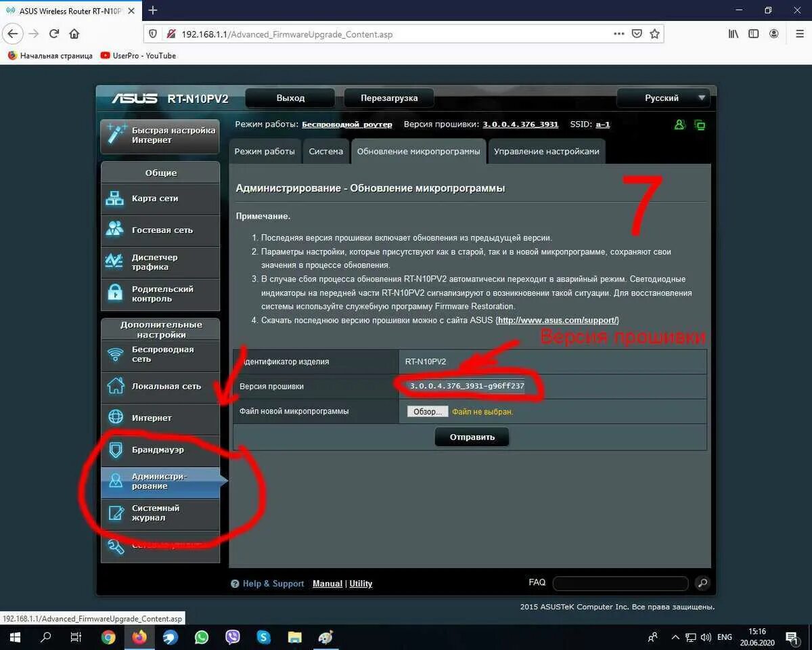This screenshot has height=650, width=812.
Task: Click tracking protection shield icon in address bar
Action: click(154, 34)
